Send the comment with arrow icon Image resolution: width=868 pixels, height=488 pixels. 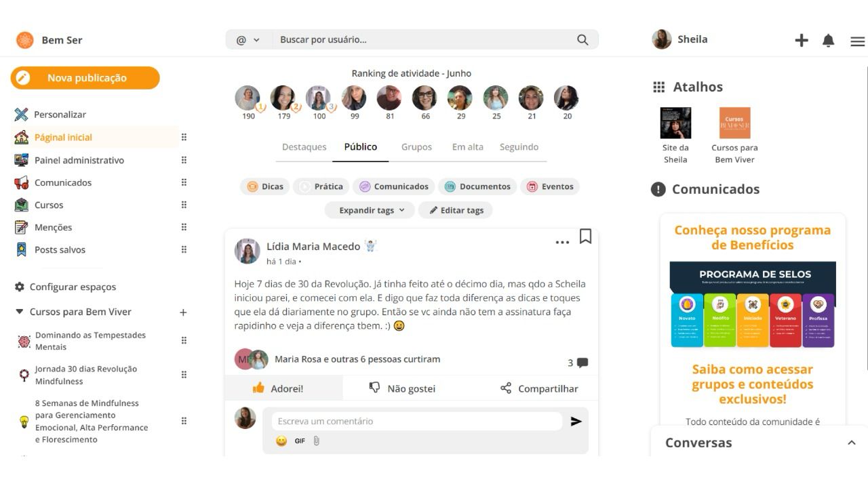(x=576, y=422)
